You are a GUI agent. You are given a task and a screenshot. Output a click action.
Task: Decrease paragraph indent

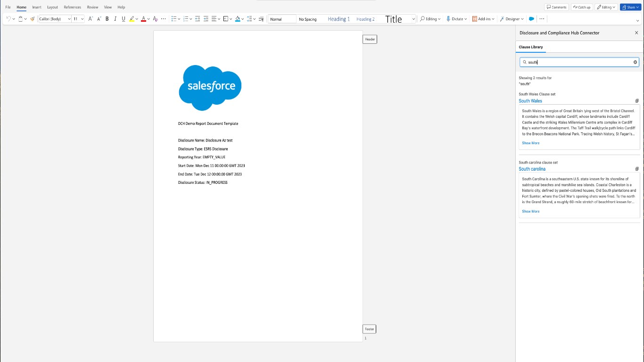point(198,19)
